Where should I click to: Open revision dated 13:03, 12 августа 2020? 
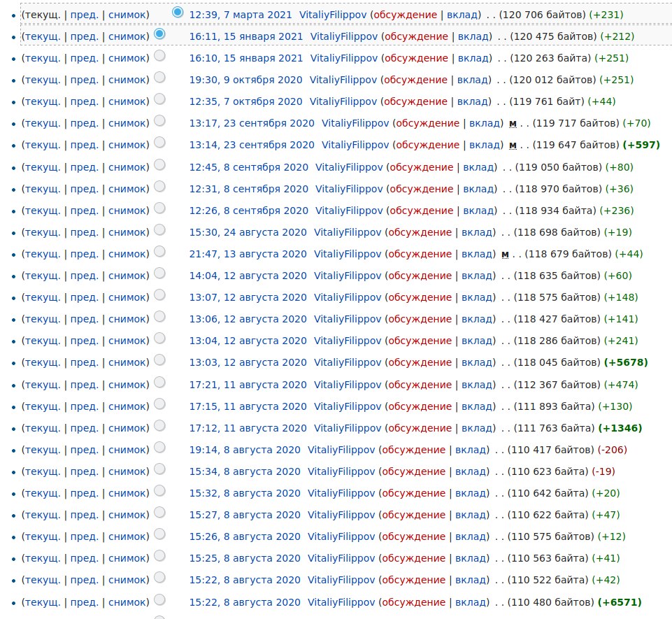(248, 362)
